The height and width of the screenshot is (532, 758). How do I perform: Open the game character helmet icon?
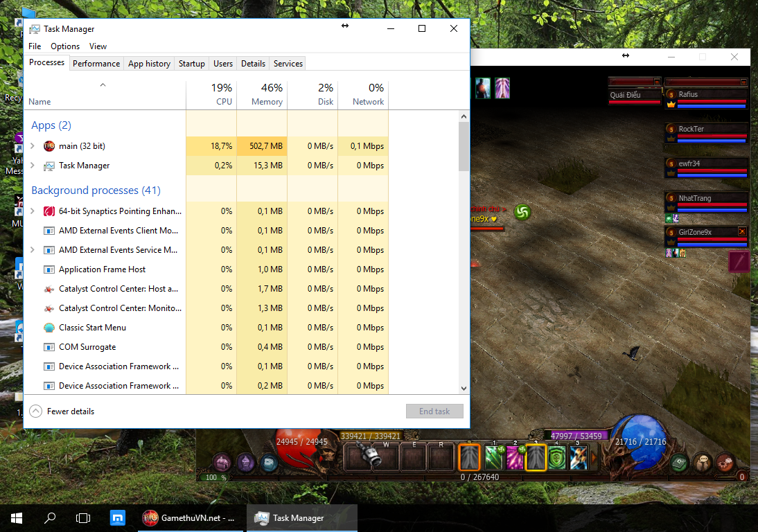click(245, 463)
